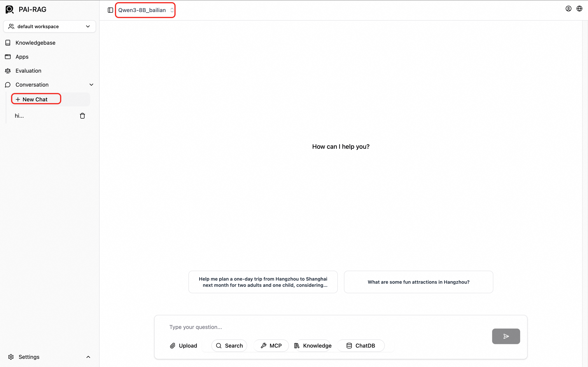Screen dimensions: 588x367
Task: Open the Knowledgebase menu item
Action: pyautogui.click(x=35, y=43)
